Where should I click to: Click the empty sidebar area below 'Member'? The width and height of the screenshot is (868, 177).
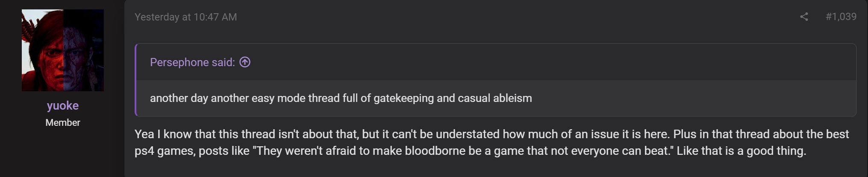coord(63,154)
